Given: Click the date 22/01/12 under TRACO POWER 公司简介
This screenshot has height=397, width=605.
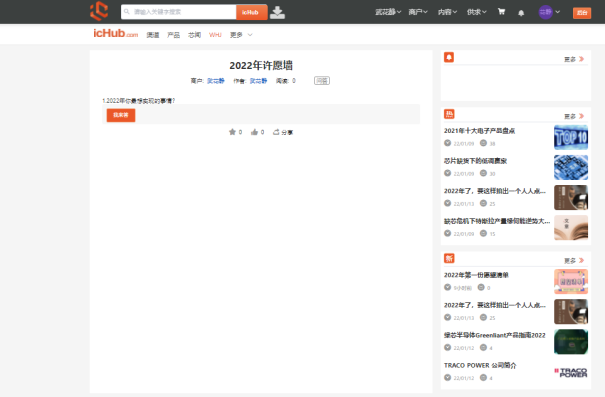Looking at the screenshot, I should click(463, 378).
